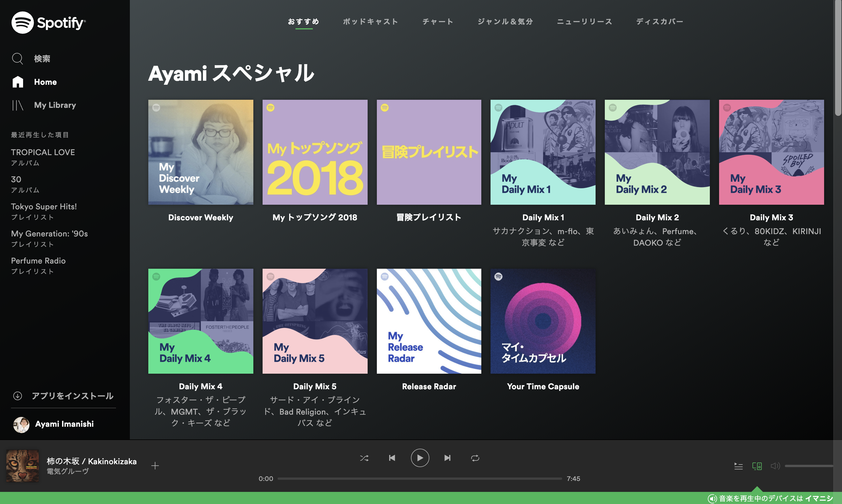The height and width of the screenshot is (504, 842).
Task: Switch to the ポッドキャスト tab
Action: point(371,22)
